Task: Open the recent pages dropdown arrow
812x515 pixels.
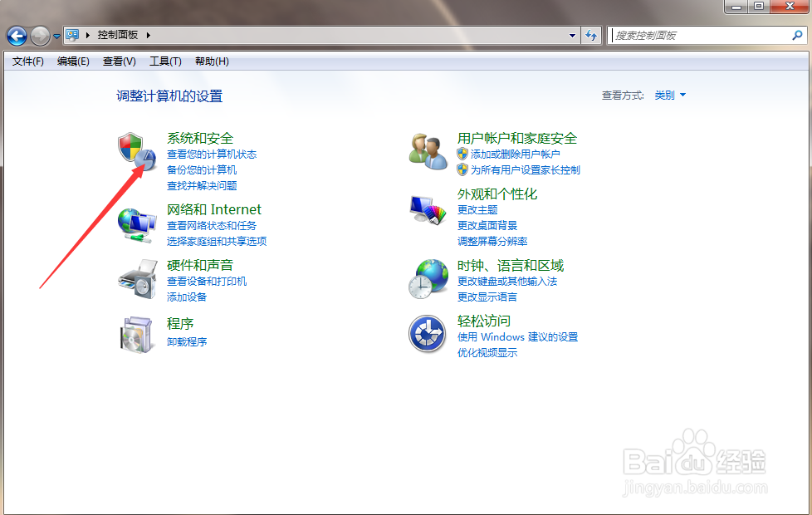Action: (56, 37)
